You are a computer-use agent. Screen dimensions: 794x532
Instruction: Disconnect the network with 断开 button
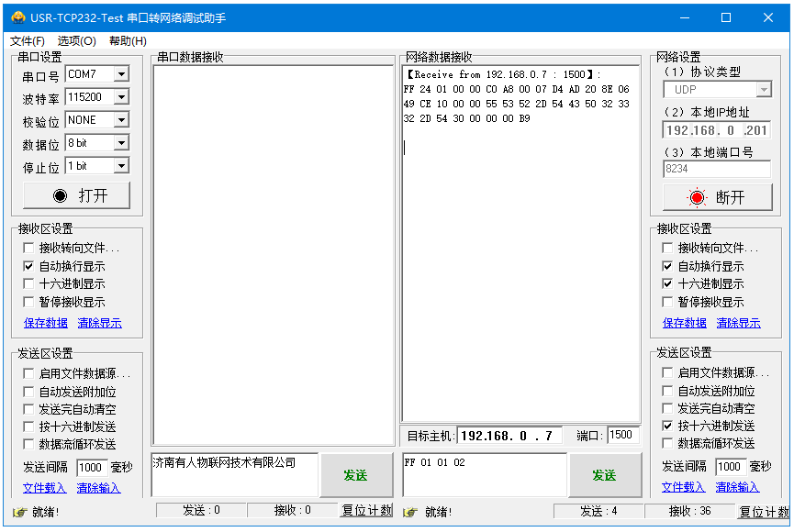tap(716, 197)
